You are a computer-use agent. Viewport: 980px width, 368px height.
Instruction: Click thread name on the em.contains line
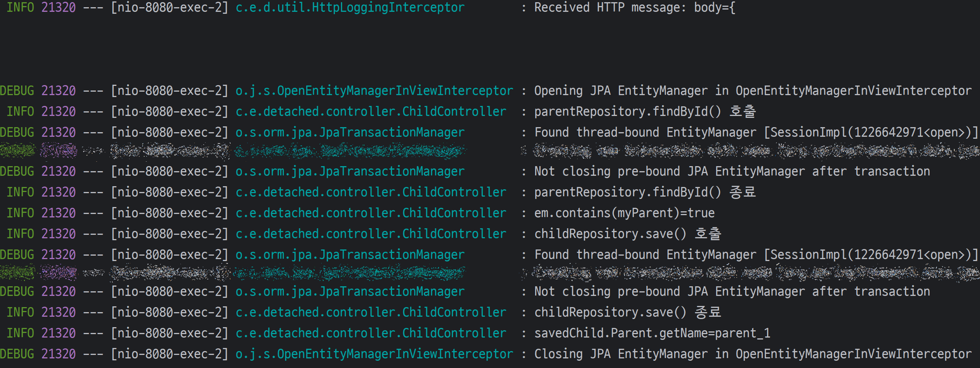click(169, 213)
